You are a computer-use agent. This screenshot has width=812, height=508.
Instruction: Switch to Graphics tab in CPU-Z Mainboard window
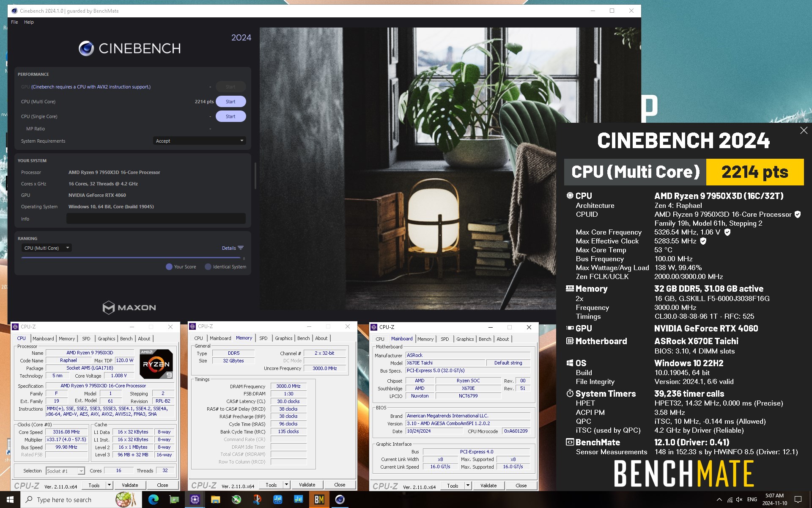click(x=465, y=339)
